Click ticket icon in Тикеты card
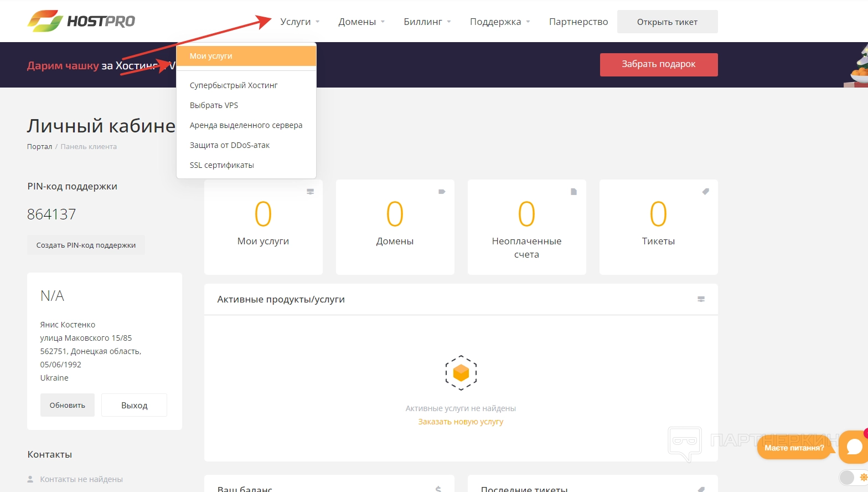The width and height of the screenshot is (868, 492). click(706, 192)
